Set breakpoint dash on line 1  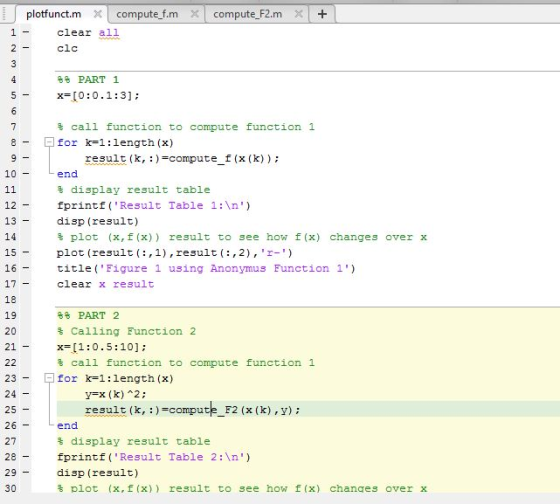tap(26, 32)
